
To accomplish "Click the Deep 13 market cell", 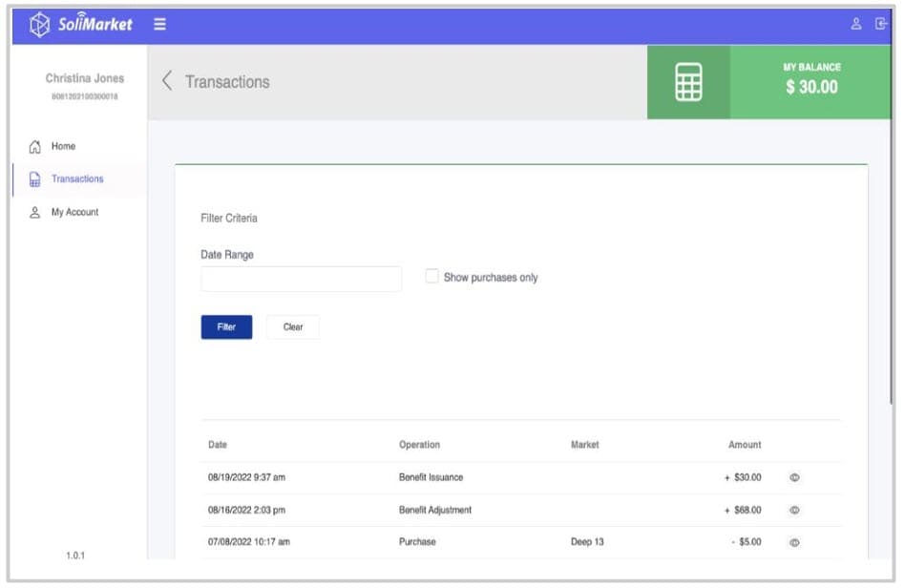I will (587, 542).
